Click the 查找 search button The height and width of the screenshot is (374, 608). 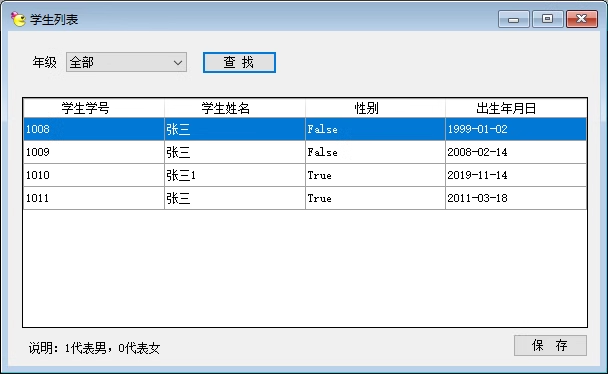point(239,62)
